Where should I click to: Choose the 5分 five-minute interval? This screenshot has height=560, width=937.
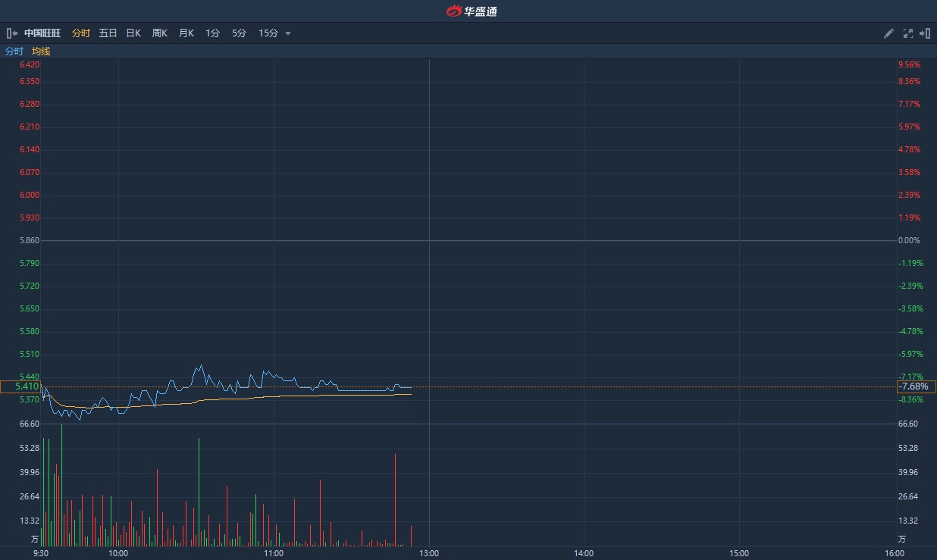(x=239, y=33)
